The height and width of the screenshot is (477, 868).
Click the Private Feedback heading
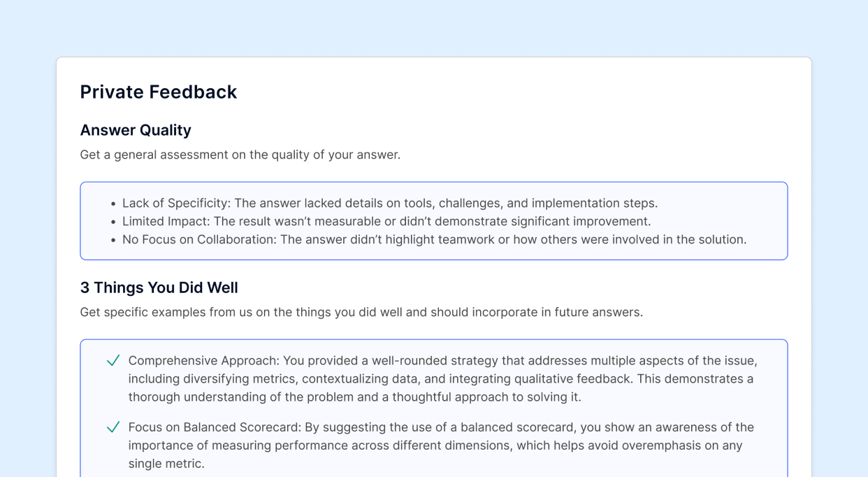(159, 92)
